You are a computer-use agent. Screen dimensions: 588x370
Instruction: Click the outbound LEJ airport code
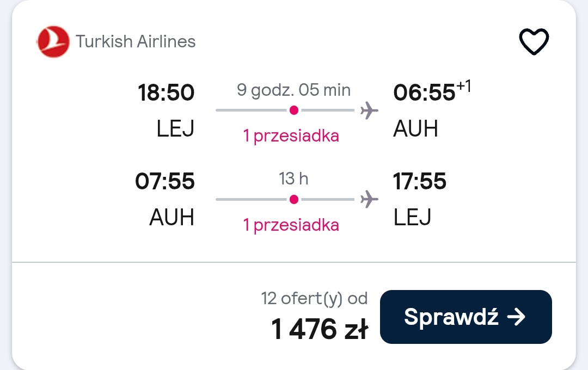pos(175,128)
